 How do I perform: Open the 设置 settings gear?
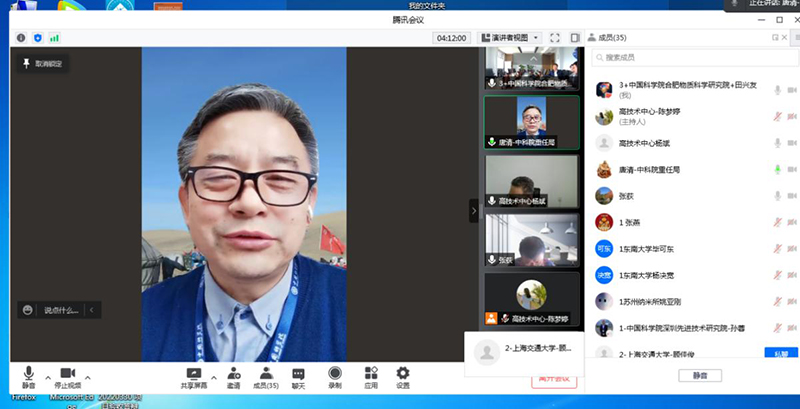click(x=403, y=375)
